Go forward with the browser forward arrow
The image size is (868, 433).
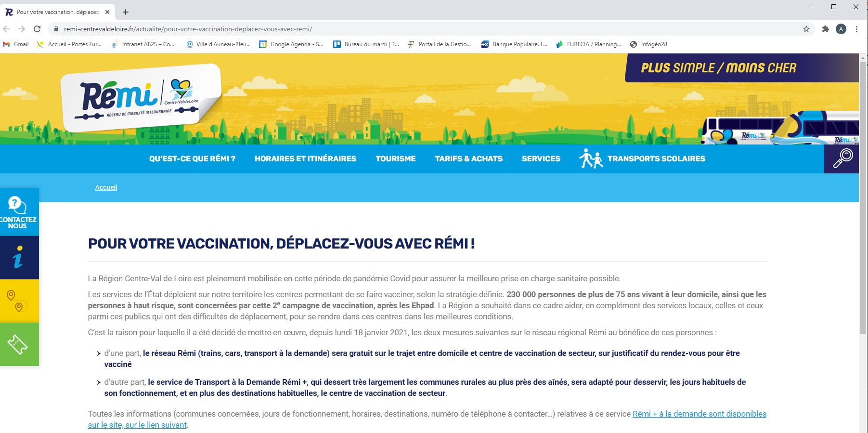[22, 29]
